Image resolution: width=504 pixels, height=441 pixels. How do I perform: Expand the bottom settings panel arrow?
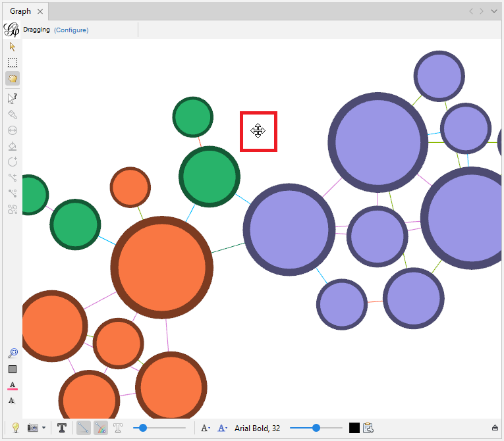coord(495,428)
